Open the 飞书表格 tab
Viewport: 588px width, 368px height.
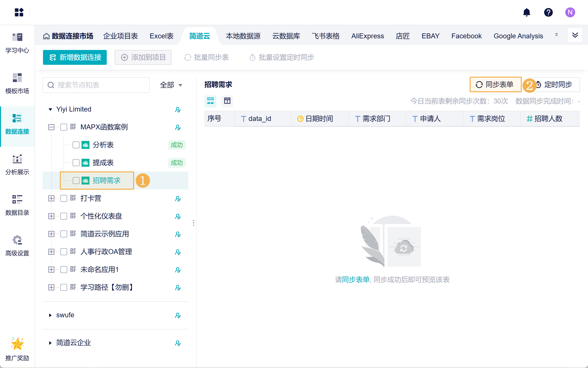coord(326,36)
